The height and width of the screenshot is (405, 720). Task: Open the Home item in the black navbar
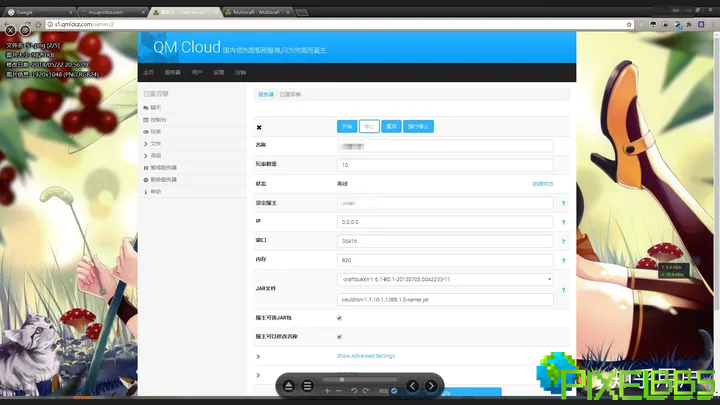click(x=148, y=73)
